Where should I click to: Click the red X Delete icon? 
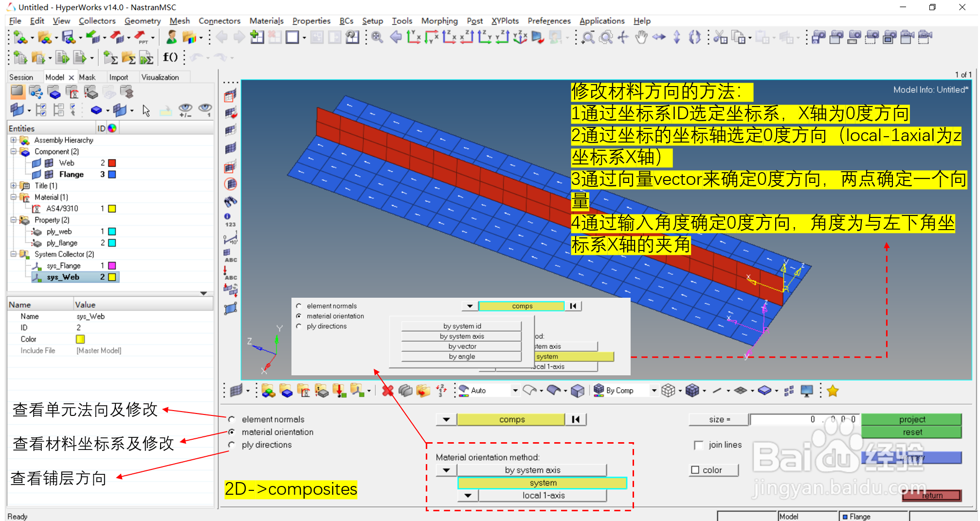pyautogui.click(x=387, y=391)
